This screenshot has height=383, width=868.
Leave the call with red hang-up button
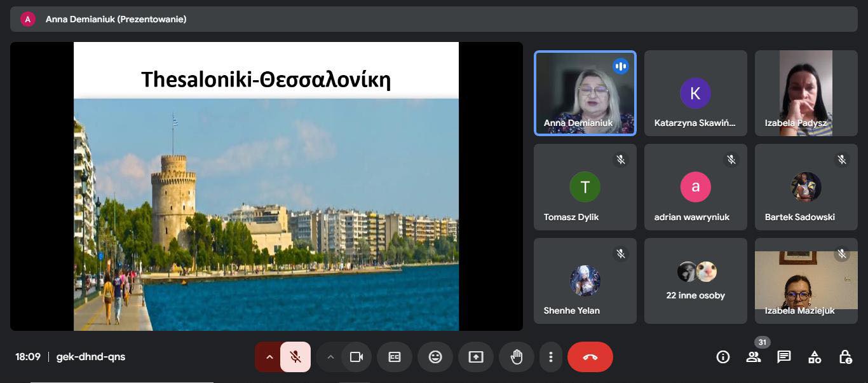click(x=590, y=357)
